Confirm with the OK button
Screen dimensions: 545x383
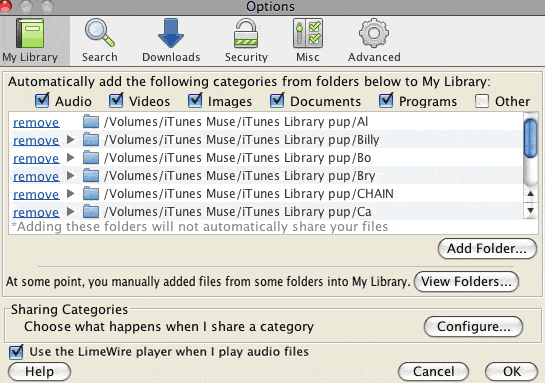[512, 372]
